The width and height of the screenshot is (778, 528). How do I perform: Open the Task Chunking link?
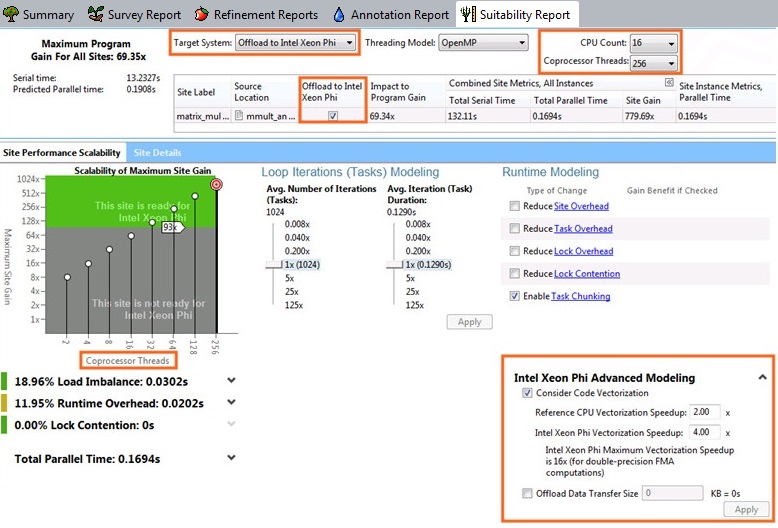click(x=580, y=296)
